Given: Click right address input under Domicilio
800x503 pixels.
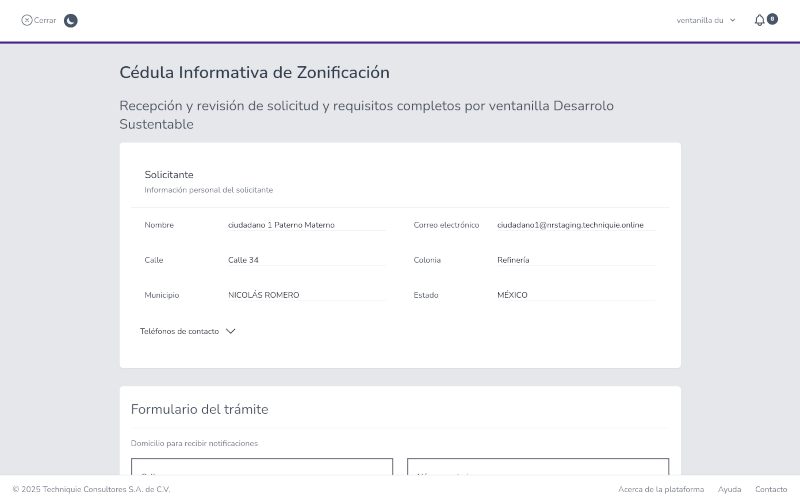Looking at the screenshot, I should [x=538, y=468].
